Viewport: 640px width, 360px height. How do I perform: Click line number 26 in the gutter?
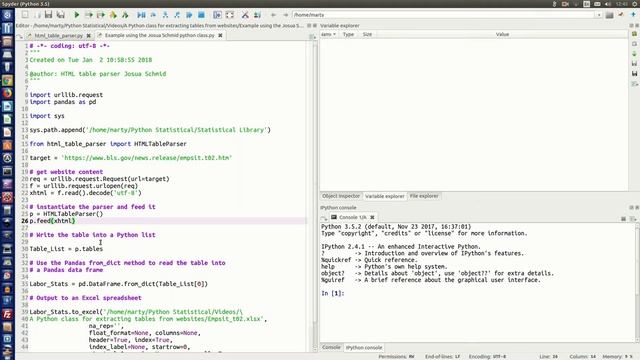(24, 221)
